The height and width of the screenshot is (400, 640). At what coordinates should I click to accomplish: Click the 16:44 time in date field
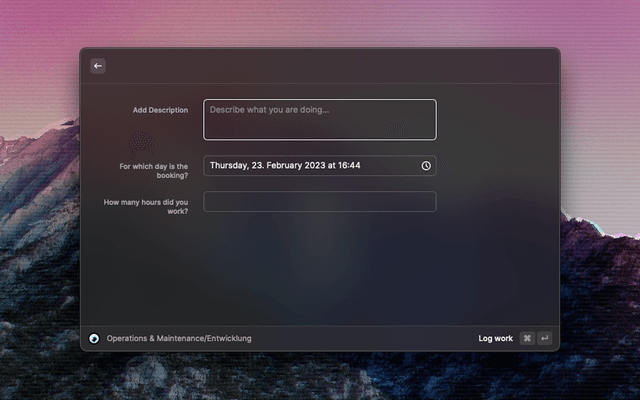pyautogui.click(x=349, y=166)
